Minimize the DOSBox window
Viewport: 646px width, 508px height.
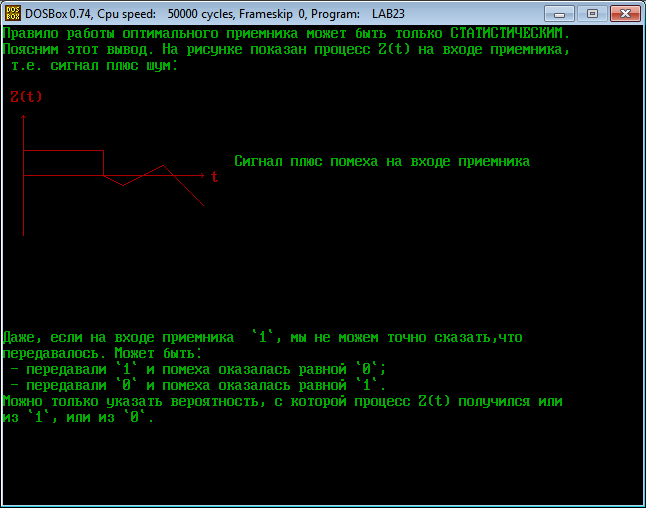click(x=559, y=14)
